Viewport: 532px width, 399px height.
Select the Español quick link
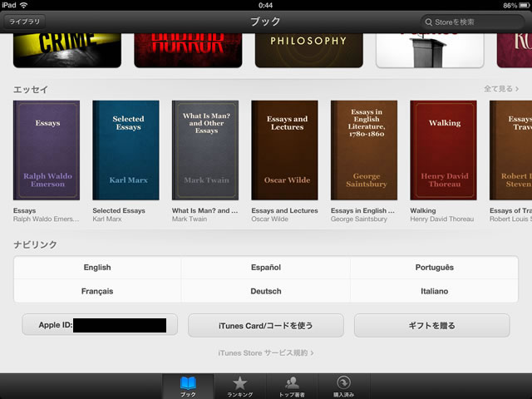coord(266,268)
